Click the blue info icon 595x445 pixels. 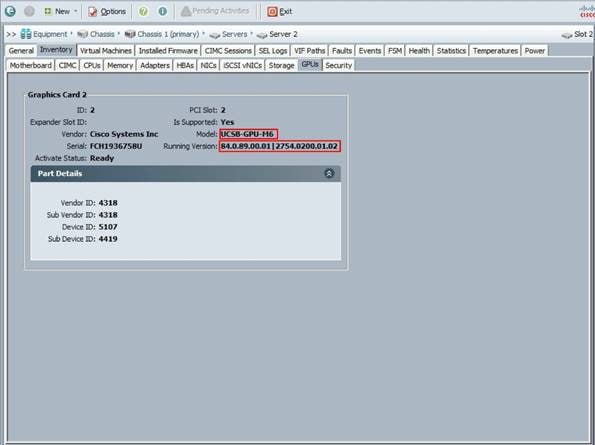coord(162,11)
